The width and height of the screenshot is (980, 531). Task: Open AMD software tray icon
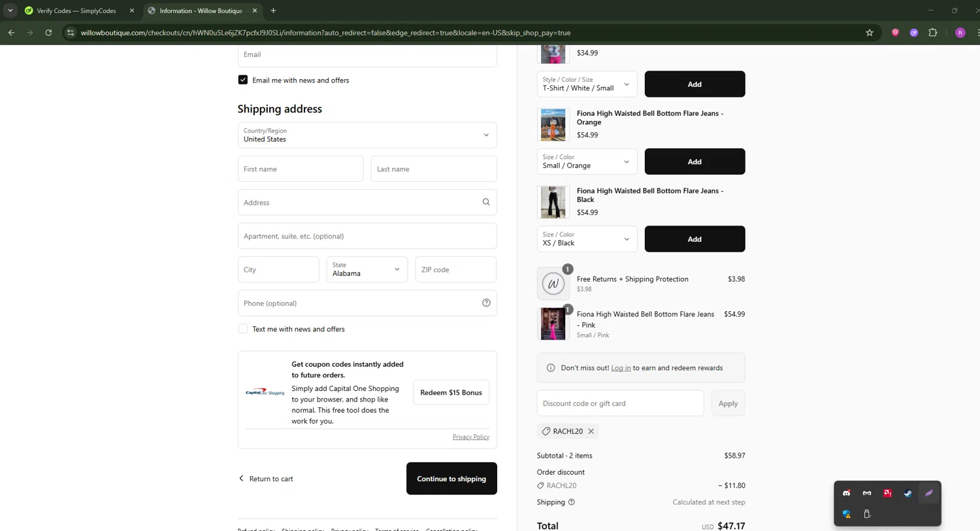(887, 493)
